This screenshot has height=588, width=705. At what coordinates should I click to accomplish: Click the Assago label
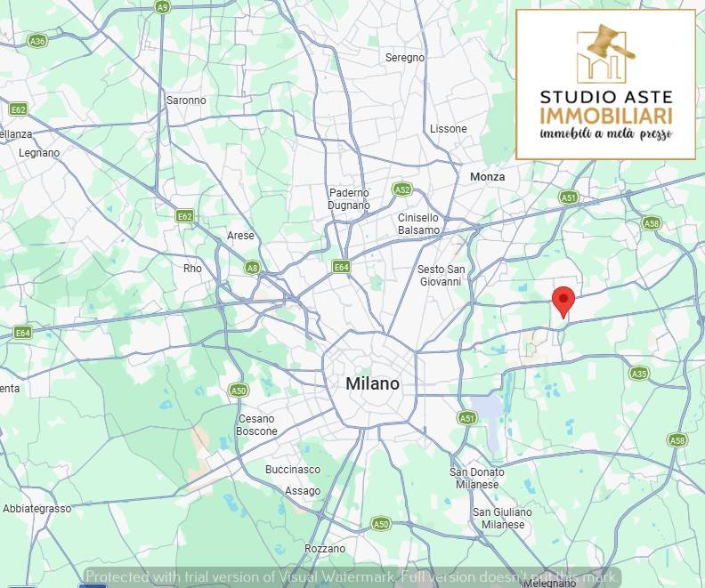pos(303,491)
